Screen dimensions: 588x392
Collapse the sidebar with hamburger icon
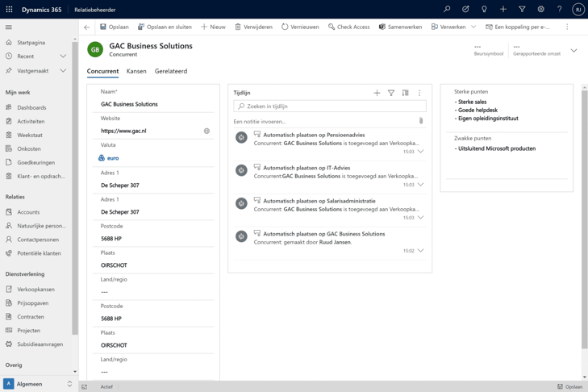point(9,27)
